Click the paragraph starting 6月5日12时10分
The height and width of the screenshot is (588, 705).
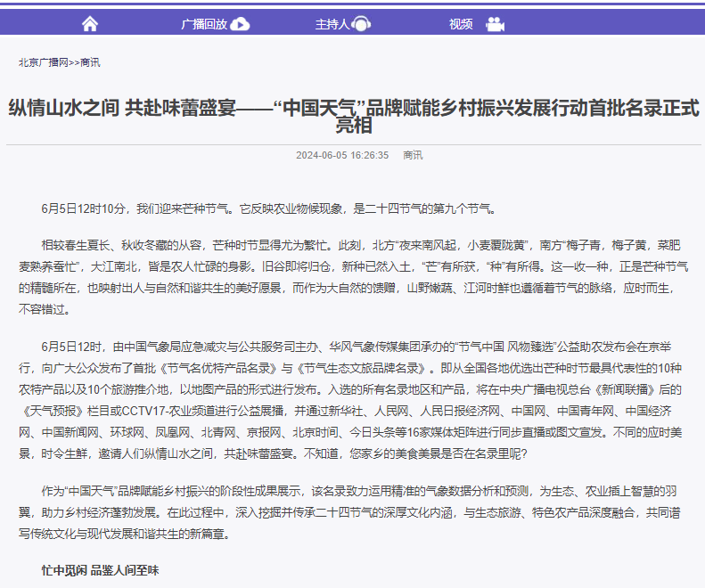click(x=269, y=208)
